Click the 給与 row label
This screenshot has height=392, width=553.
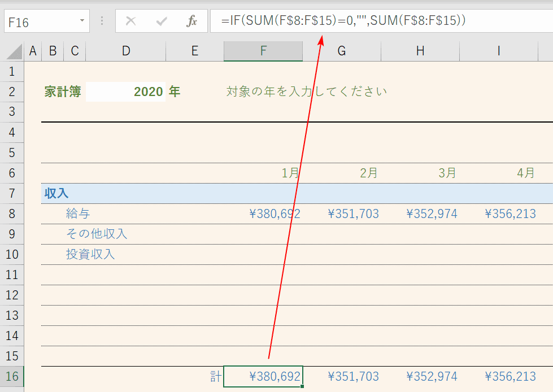tap(78, 214)
